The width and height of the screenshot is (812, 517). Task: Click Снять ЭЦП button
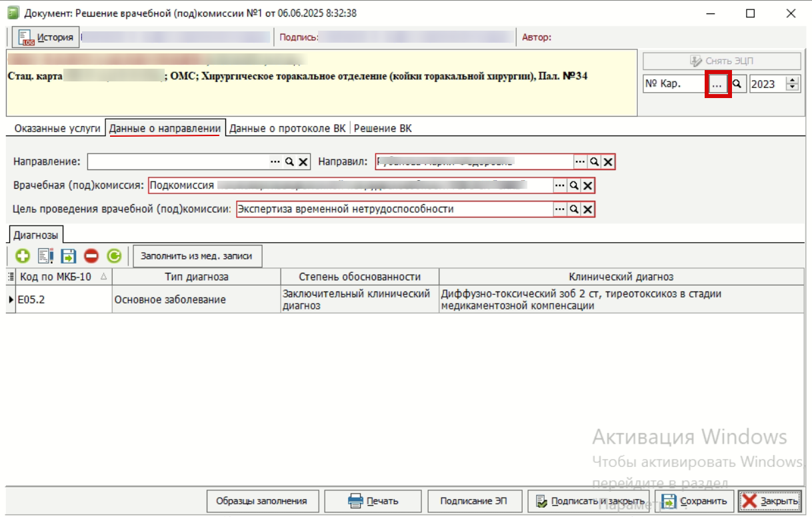point(721,61)
